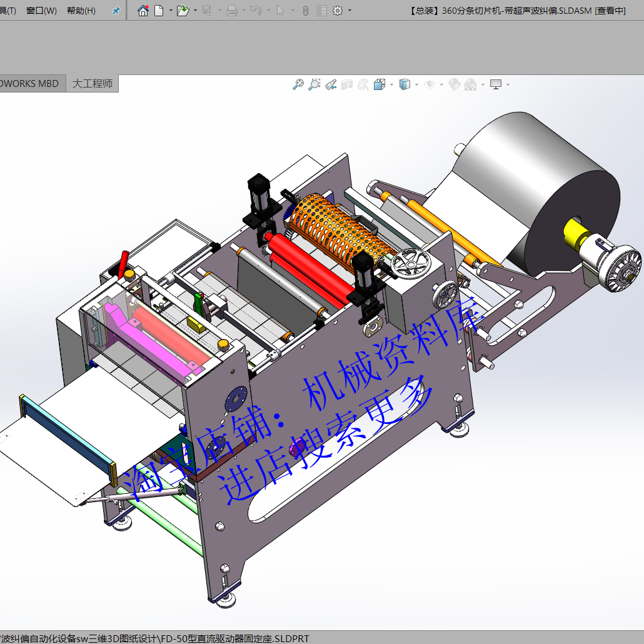The image size is (644, 644).
Task: Open the File Properties icon
Action: pyautogui.click(x=322, y=10)
